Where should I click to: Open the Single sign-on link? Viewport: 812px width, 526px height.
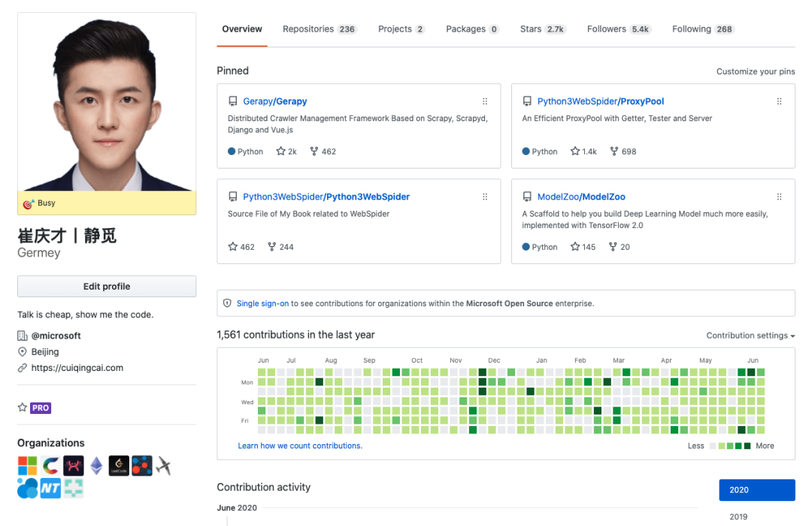click(262, 303)
